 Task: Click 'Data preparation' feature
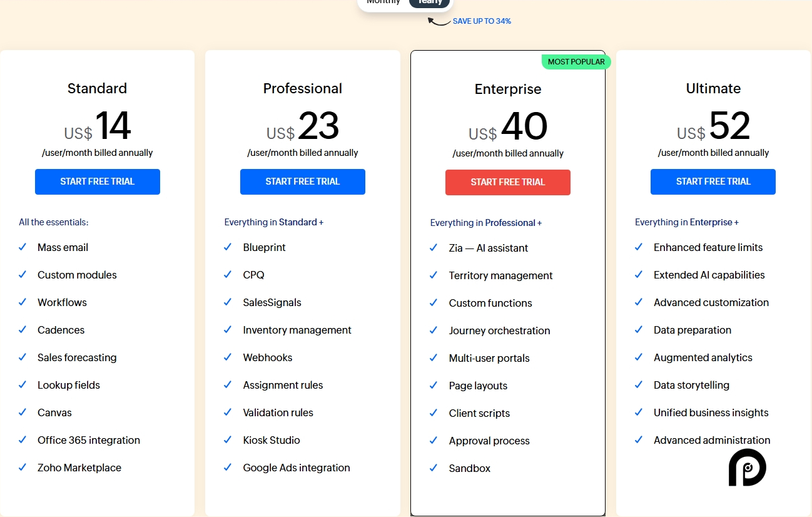tap(693, 330)
